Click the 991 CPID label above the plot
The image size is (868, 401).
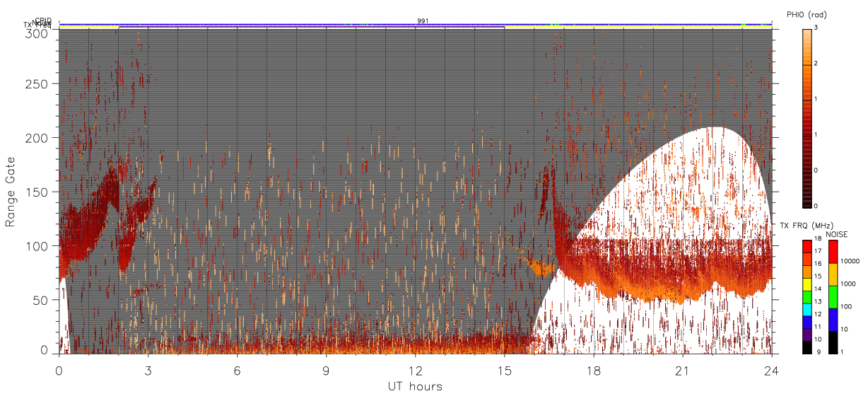coord(423,21)
